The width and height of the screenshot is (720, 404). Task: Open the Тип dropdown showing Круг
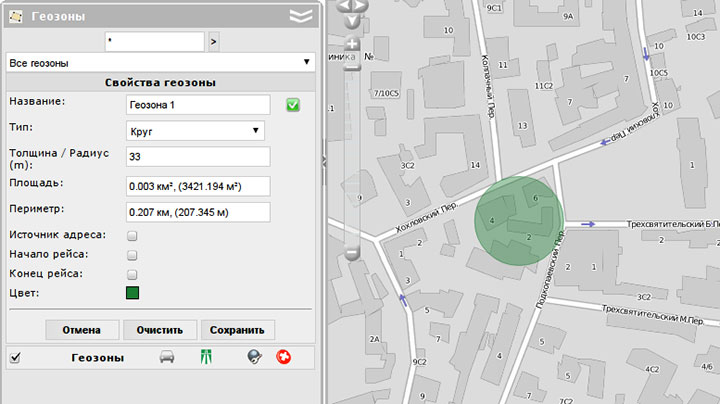(x=195, y=131)
